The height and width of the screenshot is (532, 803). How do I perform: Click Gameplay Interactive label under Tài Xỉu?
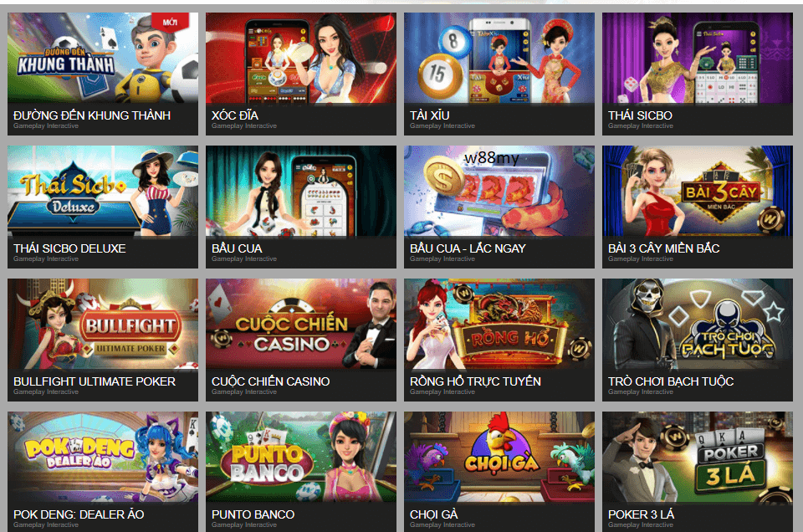pyautogui.click(x=442, y=126)
